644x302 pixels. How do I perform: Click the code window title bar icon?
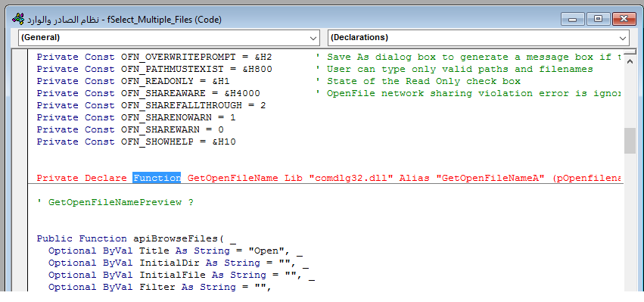[18, 19]
